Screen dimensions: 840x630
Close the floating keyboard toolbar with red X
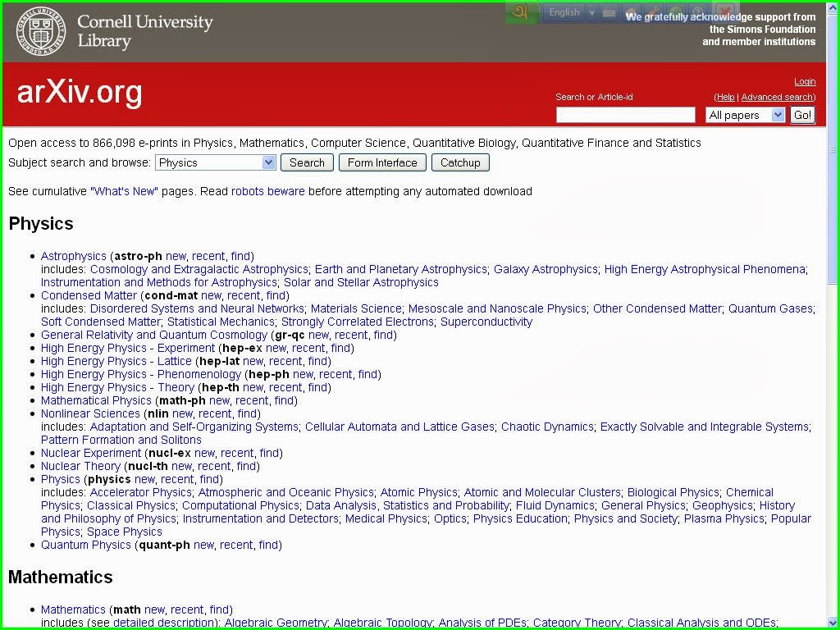tap(725, 11)
